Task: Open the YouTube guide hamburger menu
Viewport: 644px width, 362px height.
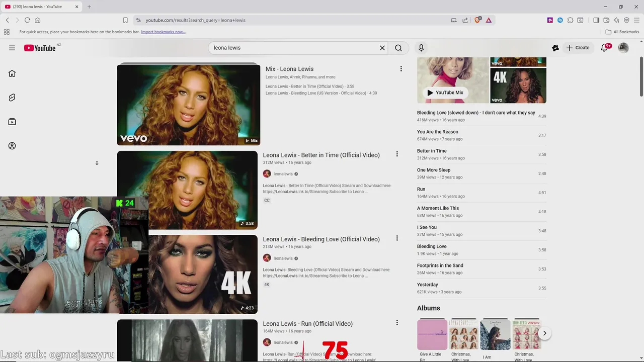Action: pos(12,48)
